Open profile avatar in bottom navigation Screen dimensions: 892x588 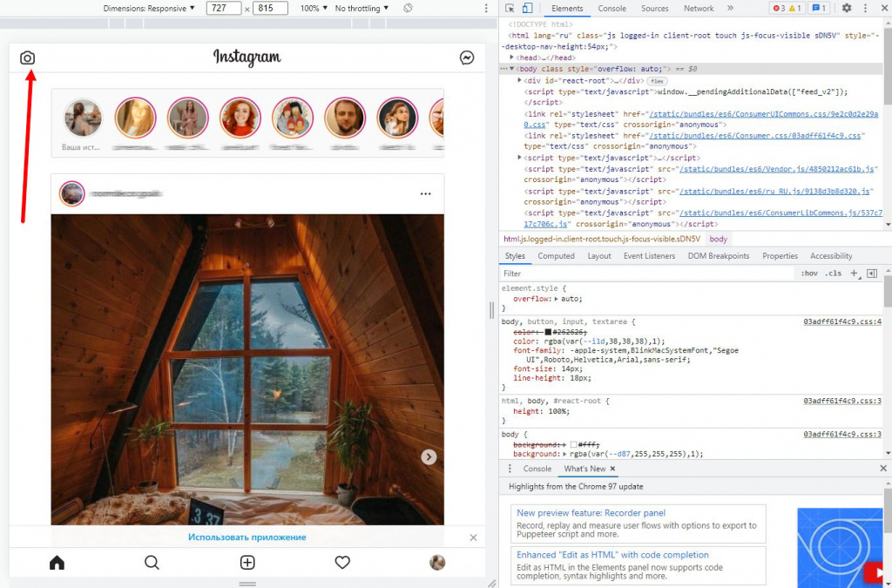(x=437, y=563)
